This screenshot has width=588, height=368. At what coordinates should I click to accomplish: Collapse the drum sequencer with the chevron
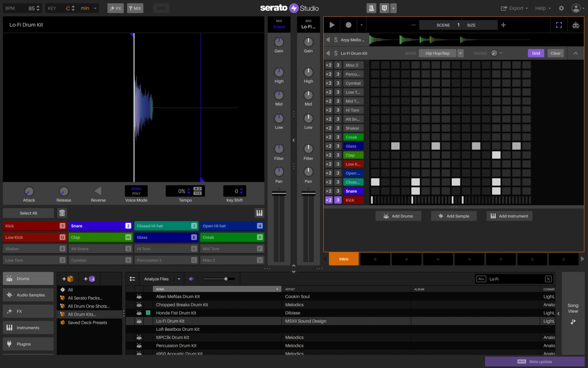coord(576,53)
